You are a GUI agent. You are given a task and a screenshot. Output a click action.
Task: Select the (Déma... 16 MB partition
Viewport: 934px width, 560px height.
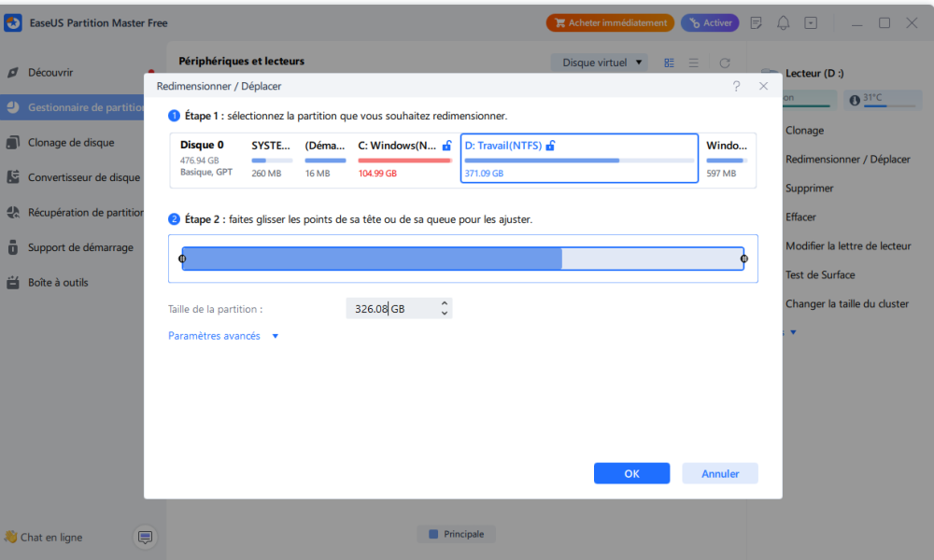[325, 161]
